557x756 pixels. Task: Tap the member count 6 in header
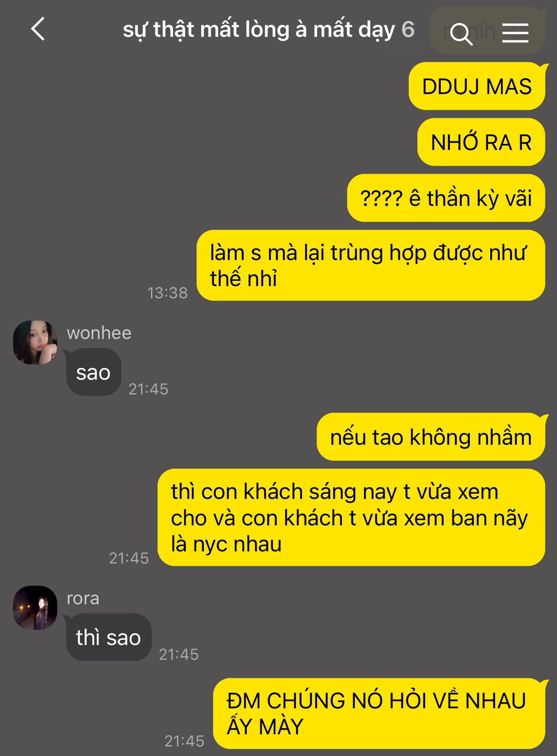click(408, 29)
